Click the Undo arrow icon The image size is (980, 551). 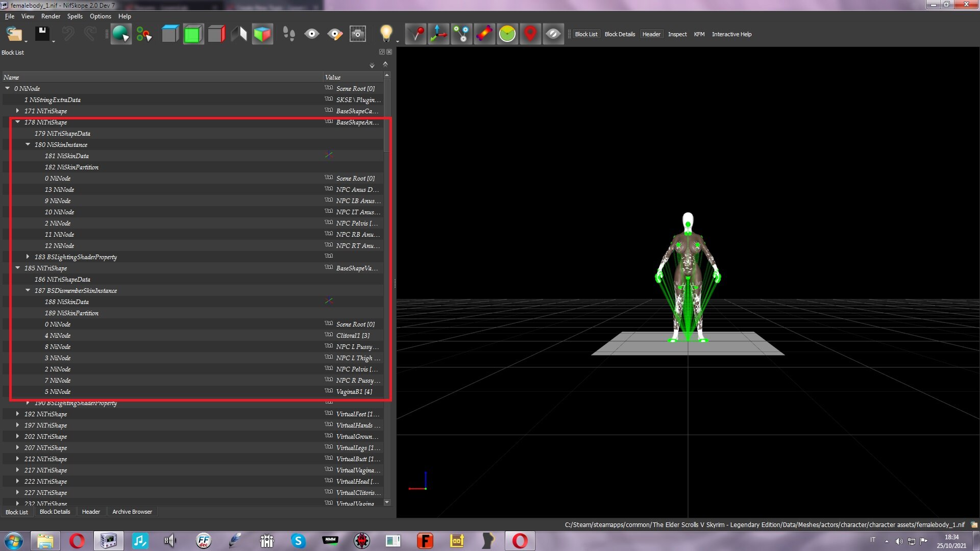coord(68,34)
